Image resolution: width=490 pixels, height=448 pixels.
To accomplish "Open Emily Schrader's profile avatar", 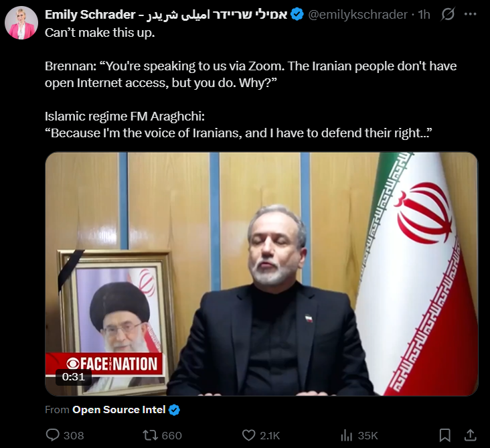I will 21,23.
